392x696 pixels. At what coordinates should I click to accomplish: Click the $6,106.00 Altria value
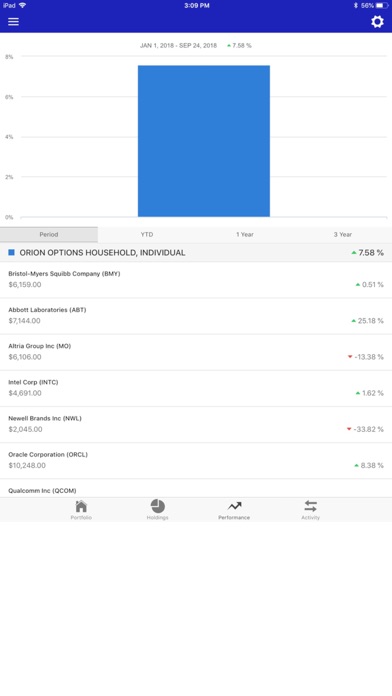click(x=25, y=357)
